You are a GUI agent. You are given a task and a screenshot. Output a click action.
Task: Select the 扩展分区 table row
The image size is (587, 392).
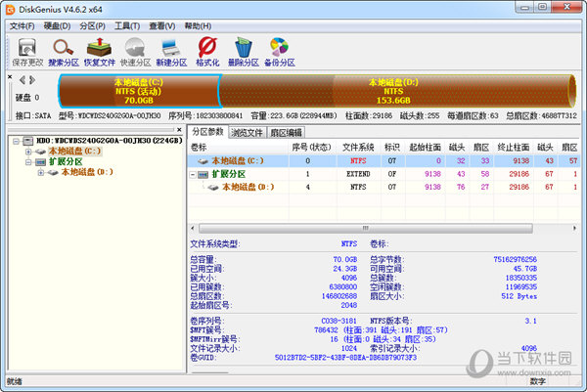tap(384, 174)
